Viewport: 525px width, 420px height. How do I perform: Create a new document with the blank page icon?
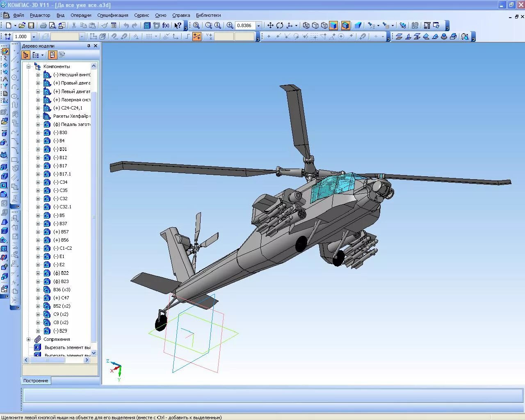8,25
